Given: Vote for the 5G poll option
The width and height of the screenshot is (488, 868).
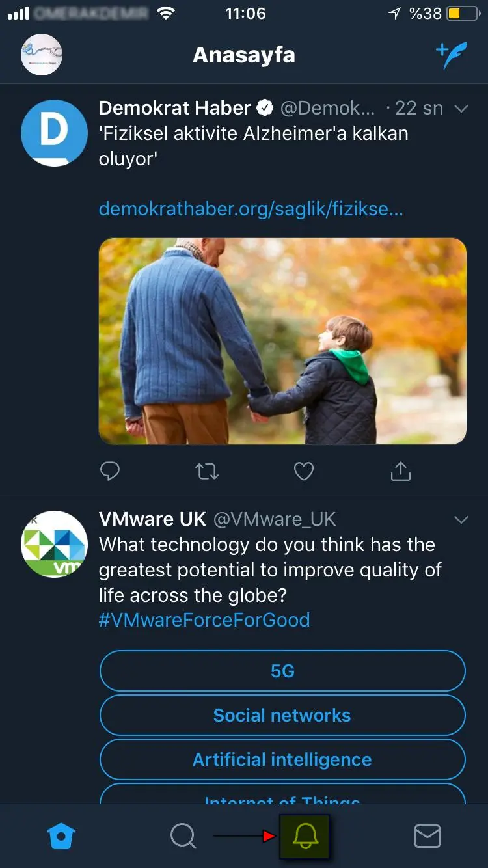Looking at the screenshot, I should 282,671.
